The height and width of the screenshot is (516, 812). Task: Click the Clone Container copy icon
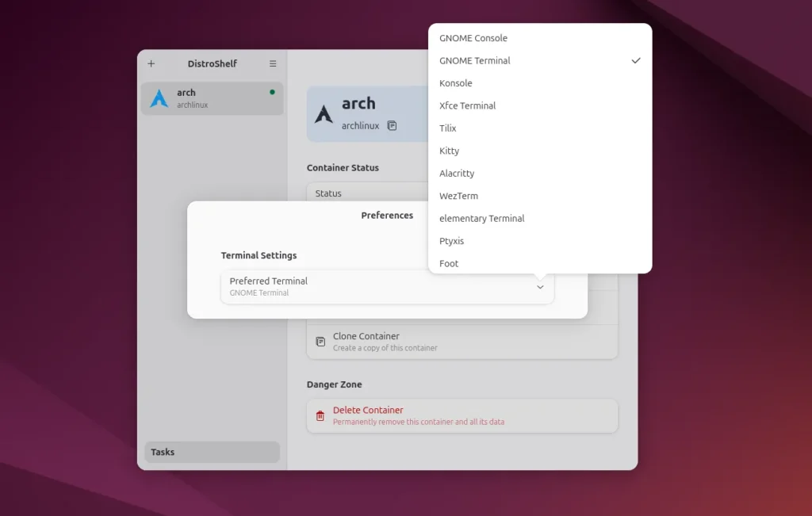pos(320,342)
